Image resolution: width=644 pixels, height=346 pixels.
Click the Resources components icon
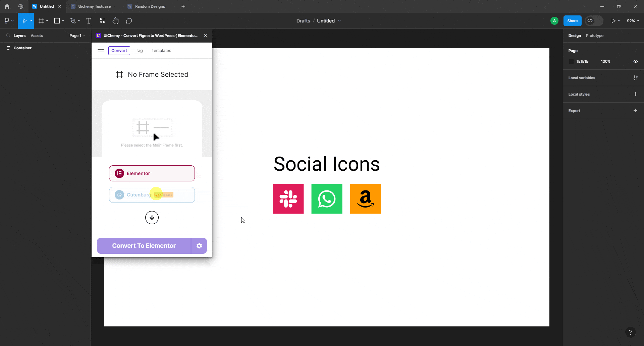[x=103, y=21]
